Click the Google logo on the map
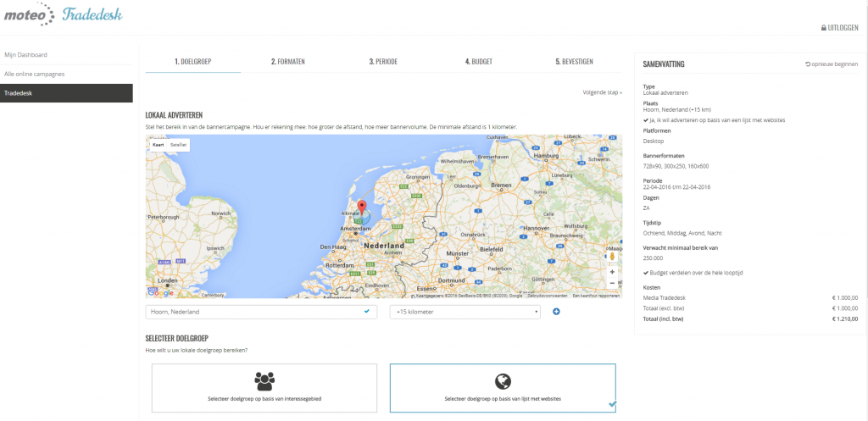Screen dimensions: 868x421 coord(160,292)
